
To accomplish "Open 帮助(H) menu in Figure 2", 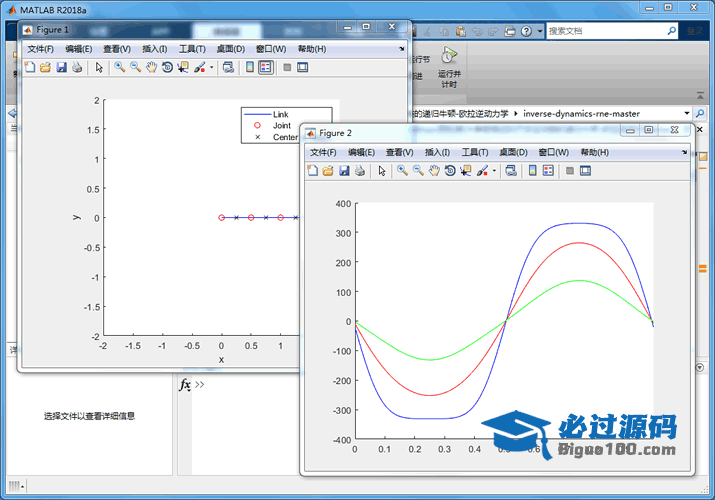I will tap(595, 152).
